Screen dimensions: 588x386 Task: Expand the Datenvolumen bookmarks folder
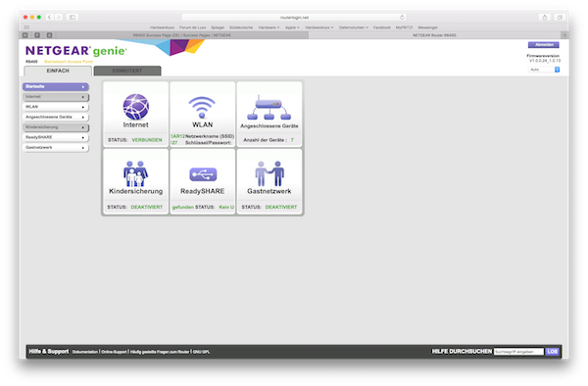click(x=354, y=27)
